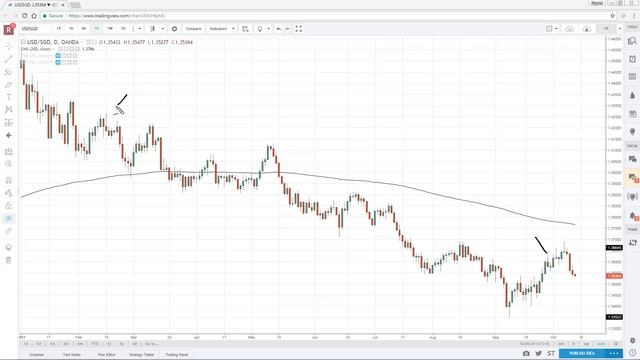Screen dimensions: 640x360
Task: Open the Trading Panel tab
Action: coord(176,355)
